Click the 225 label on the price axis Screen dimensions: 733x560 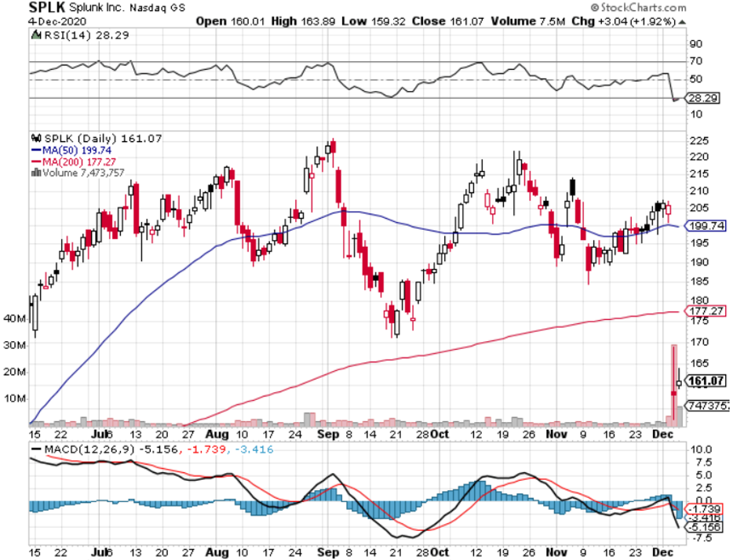699,140
